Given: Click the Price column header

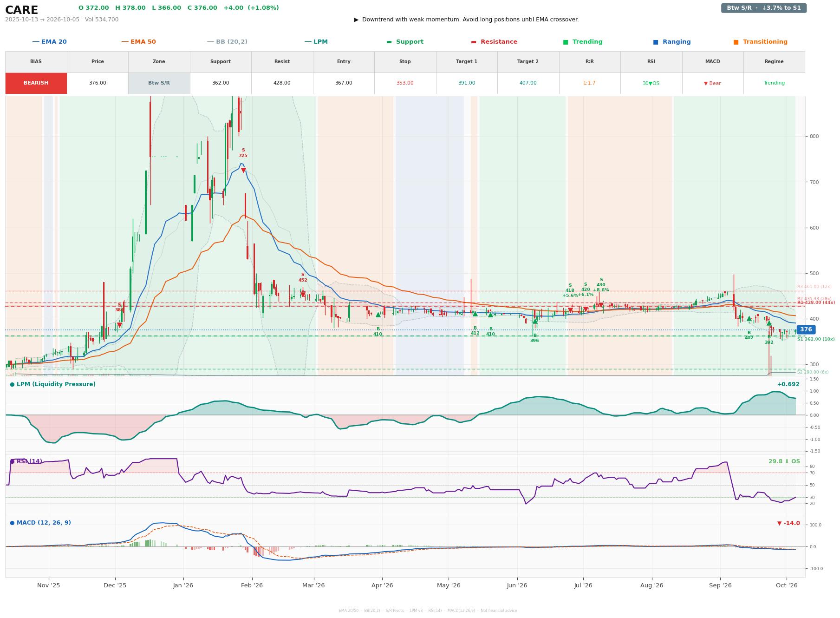Looking at the screenshot, I should (98, 62).
